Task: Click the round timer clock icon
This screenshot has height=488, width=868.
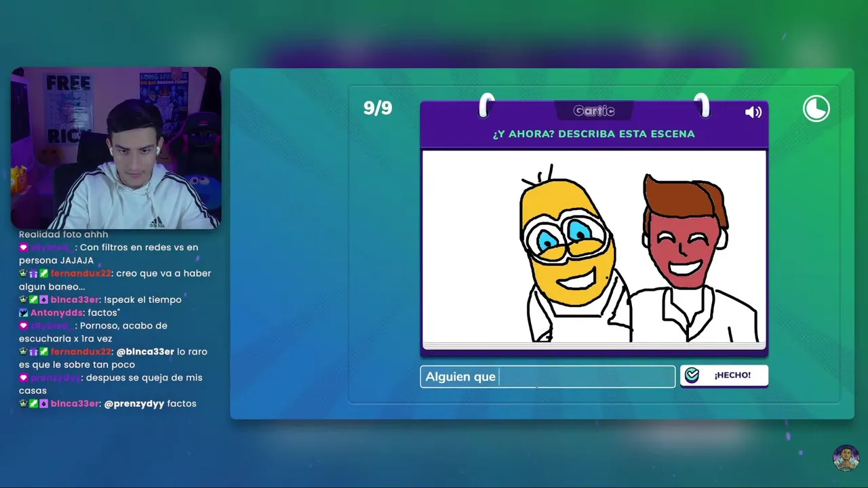Action: point(816,108)
